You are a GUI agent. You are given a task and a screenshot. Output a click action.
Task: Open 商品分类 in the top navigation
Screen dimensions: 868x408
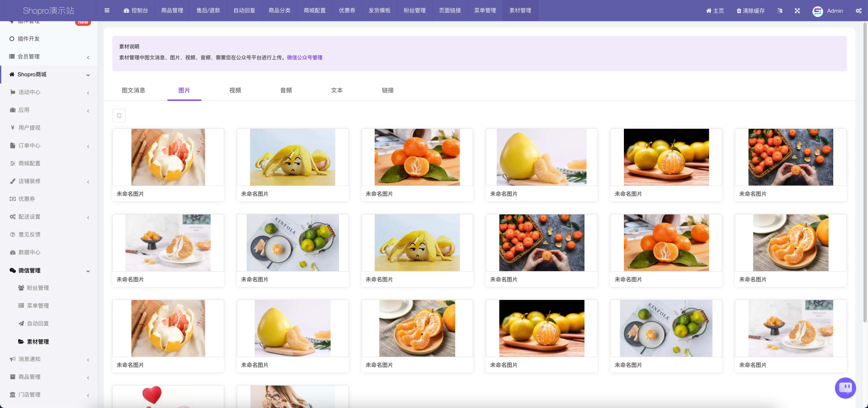coord(279,10)
